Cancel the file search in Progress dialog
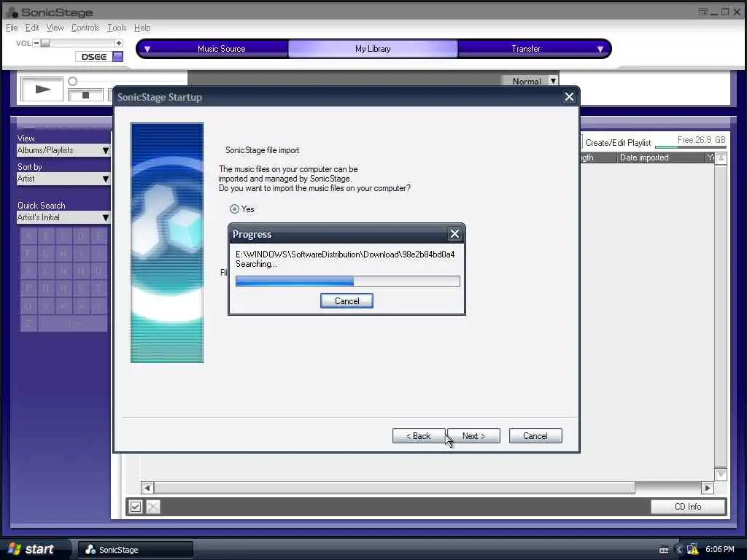 tap(347, 301)
